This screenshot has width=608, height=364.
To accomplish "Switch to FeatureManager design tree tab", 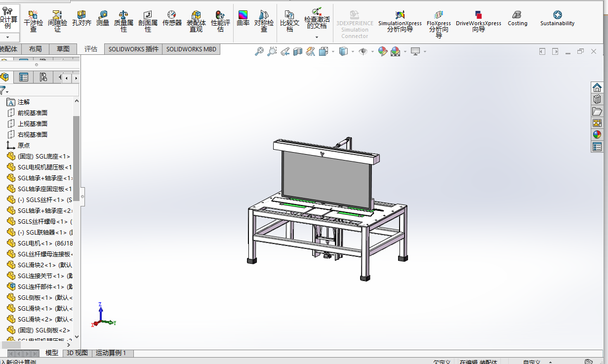I will (4, 77).
